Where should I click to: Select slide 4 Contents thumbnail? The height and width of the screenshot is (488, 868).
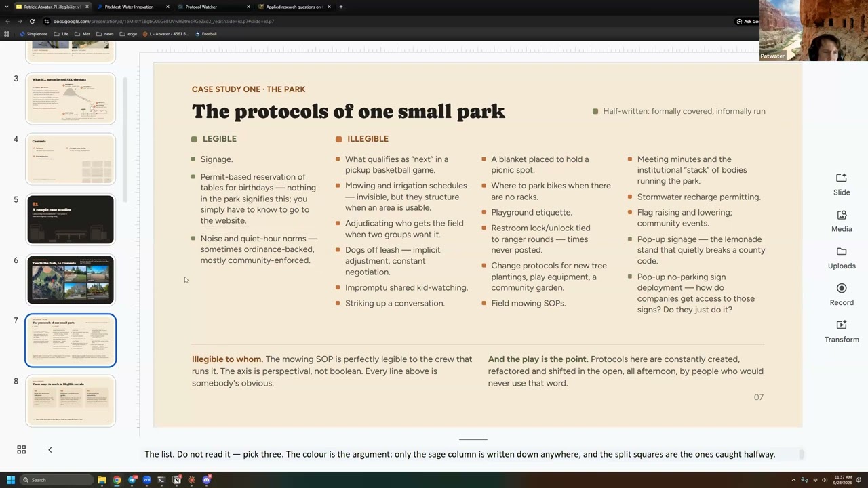pyautogui.click(x=71, y=159)
